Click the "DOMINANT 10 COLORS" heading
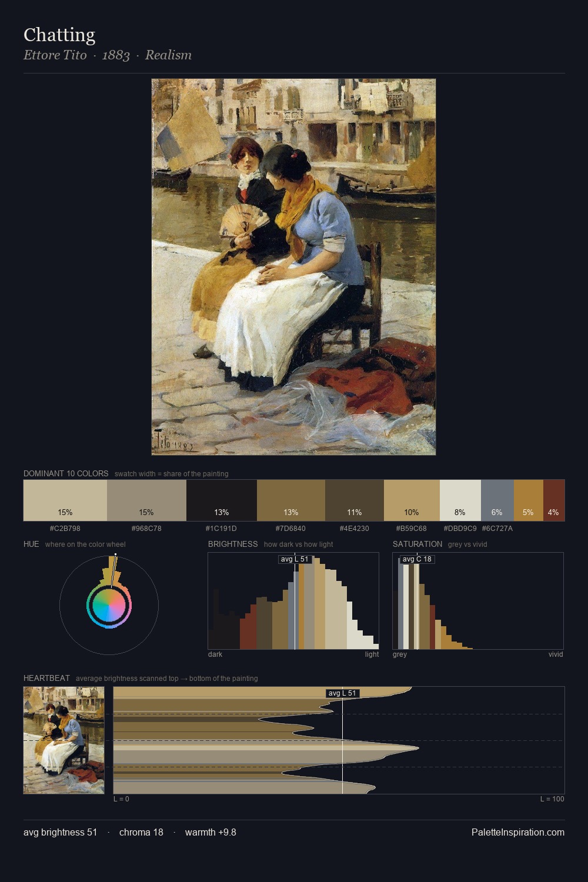Image resolution: width=588 pixels, height=882 pixels. coord(66,473)
